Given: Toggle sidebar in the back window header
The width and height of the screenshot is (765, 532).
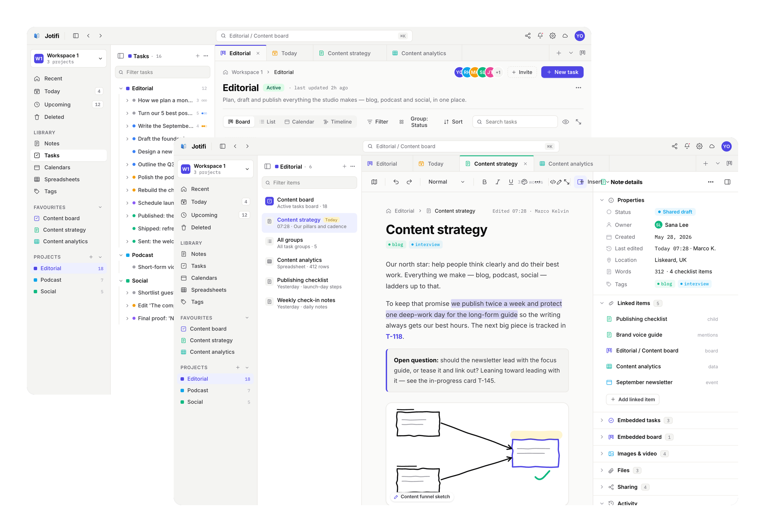Looking at the screenshot, I should click(76, 36).
